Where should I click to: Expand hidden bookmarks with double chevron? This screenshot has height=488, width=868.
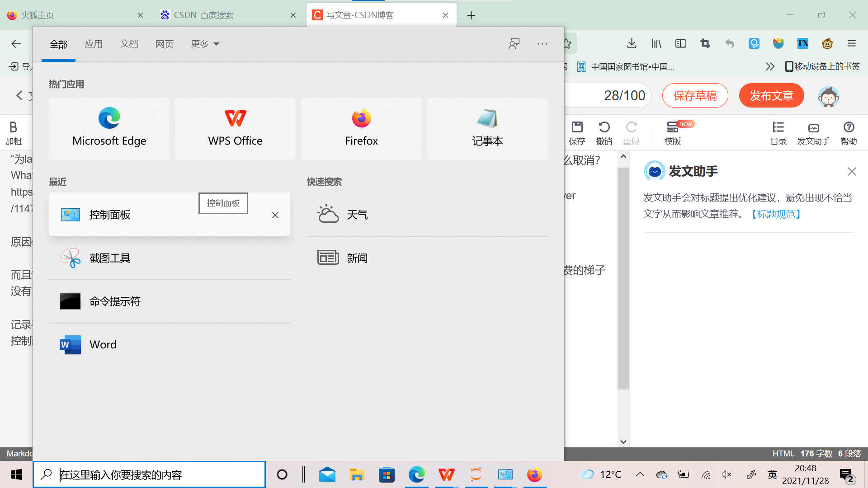tap(769, 67)
